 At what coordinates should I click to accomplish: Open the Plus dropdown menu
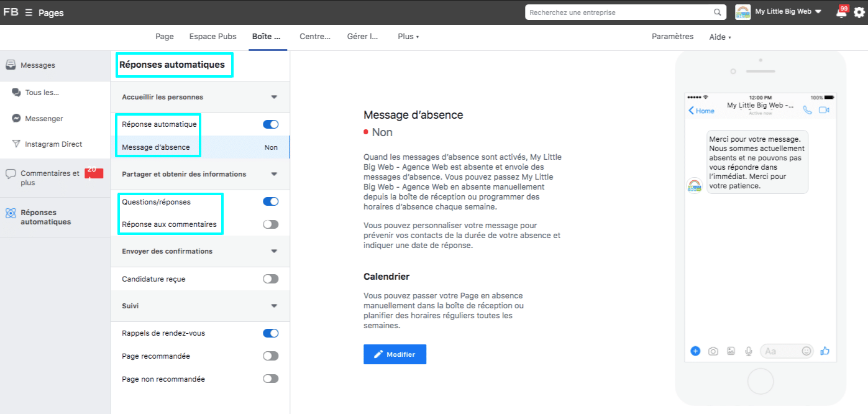[x=408, y=37]
